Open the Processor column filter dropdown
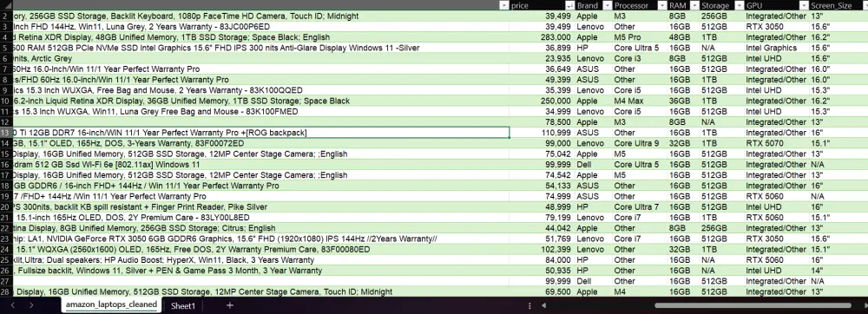This screenshot has width=868, height=314. pos(661,5)
